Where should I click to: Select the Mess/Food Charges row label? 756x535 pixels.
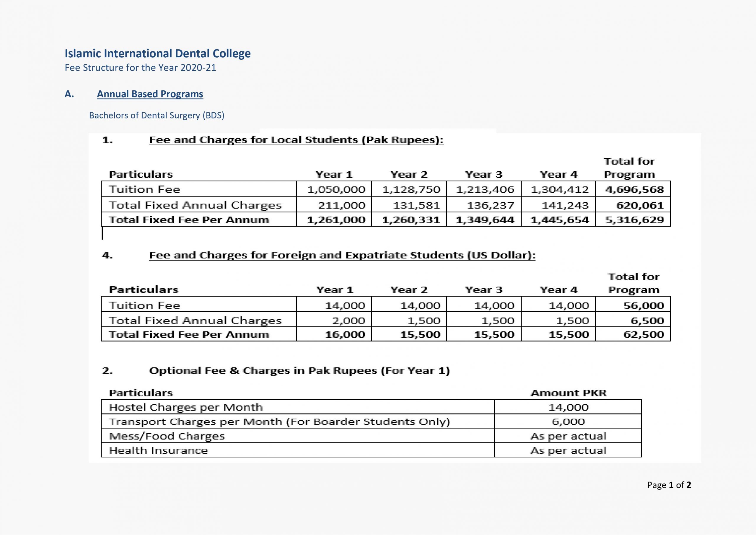click(167, 436)
